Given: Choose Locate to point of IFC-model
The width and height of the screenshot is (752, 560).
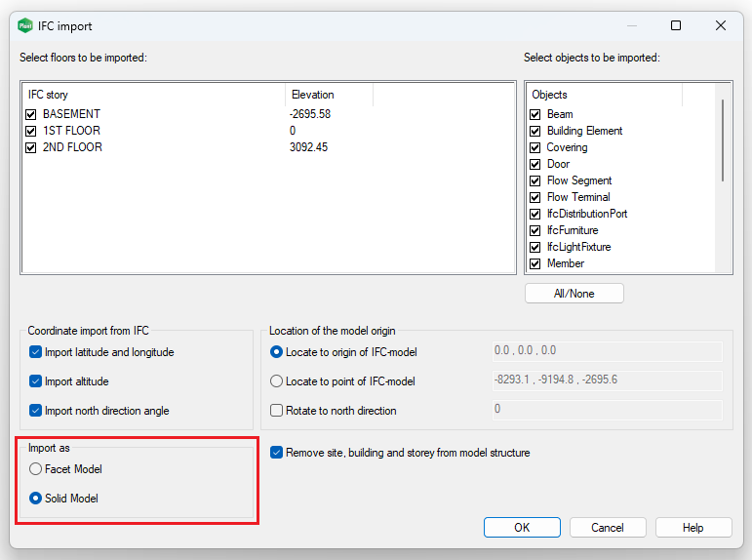Looking at the screenshot, I should (277, 381).
